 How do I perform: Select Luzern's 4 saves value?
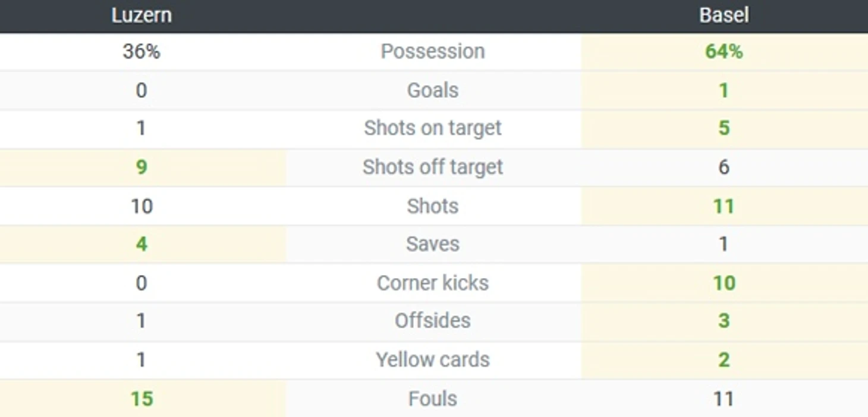click(141, 244)
